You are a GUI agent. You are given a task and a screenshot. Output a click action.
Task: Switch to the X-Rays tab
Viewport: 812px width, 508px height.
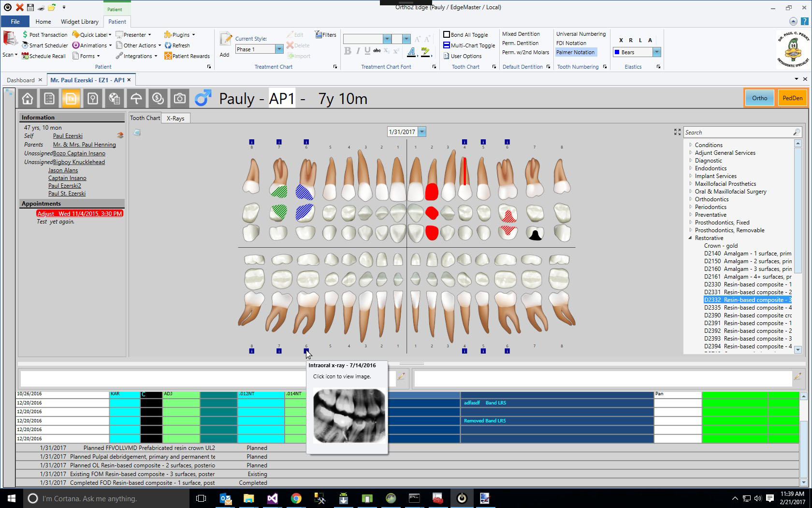175,118
